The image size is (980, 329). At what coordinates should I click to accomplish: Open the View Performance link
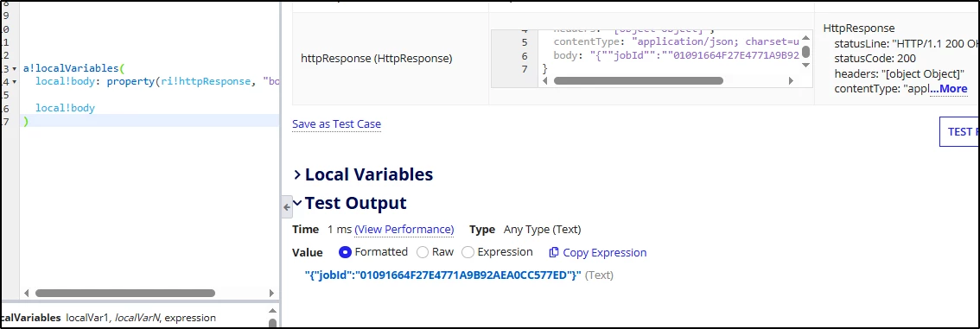click(404, 229)
